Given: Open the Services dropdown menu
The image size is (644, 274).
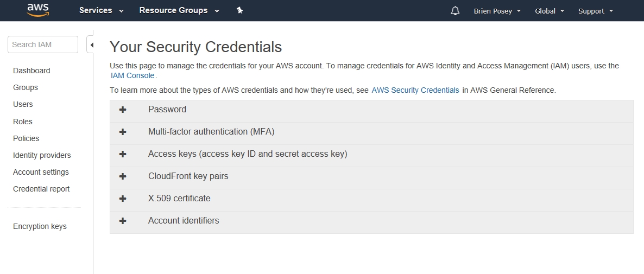Looking at the screenshot, I should pyautogui.click(x=102, y=11).
